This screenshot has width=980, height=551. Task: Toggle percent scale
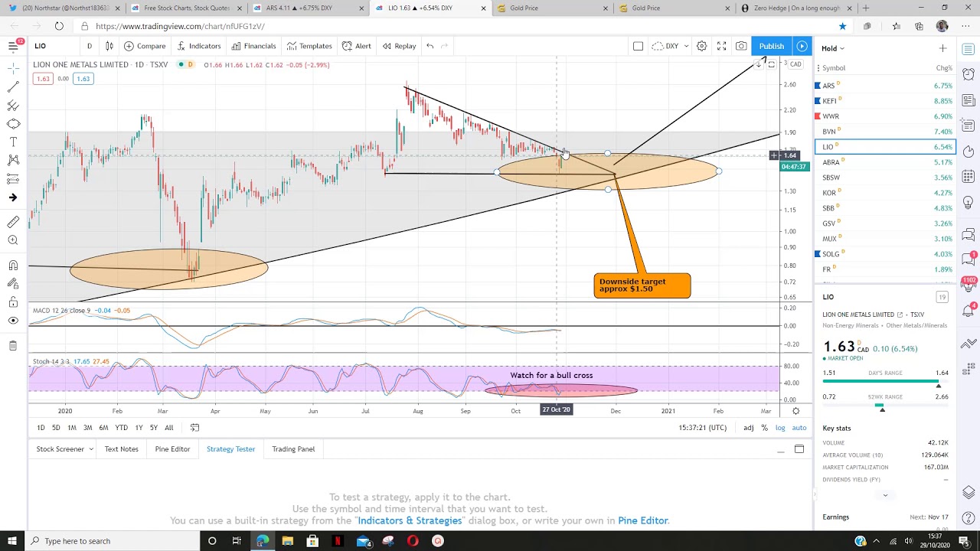764,428
